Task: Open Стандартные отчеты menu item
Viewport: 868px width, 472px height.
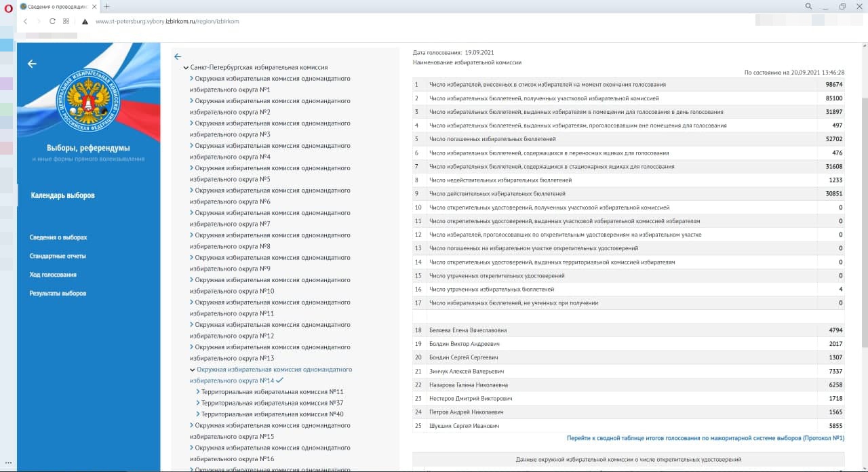Action: pos(58,256)
